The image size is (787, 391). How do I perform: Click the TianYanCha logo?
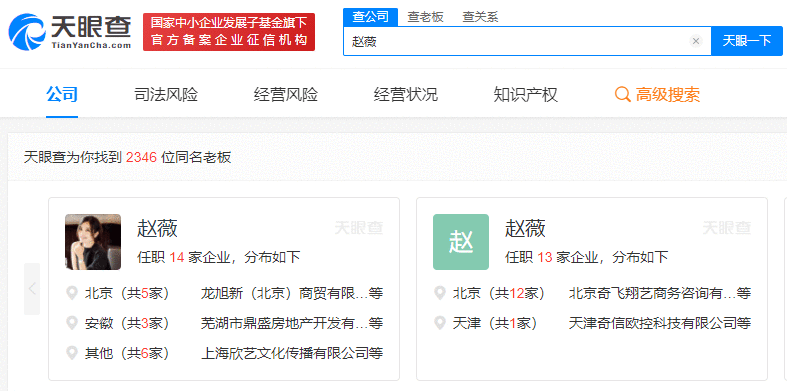(70, 32)
